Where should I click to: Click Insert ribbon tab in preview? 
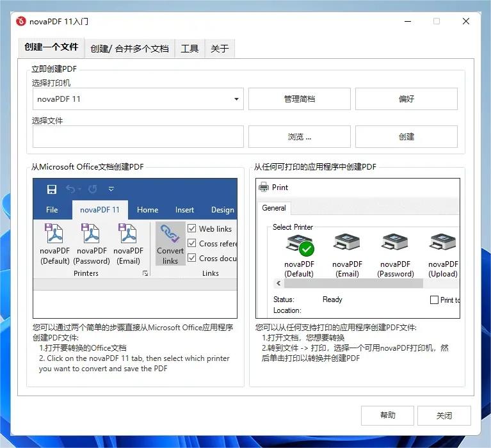click(x=184, y=210)
